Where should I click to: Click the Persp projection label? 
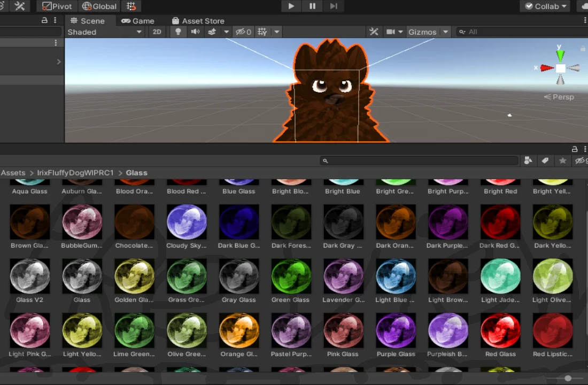[559, 97]
